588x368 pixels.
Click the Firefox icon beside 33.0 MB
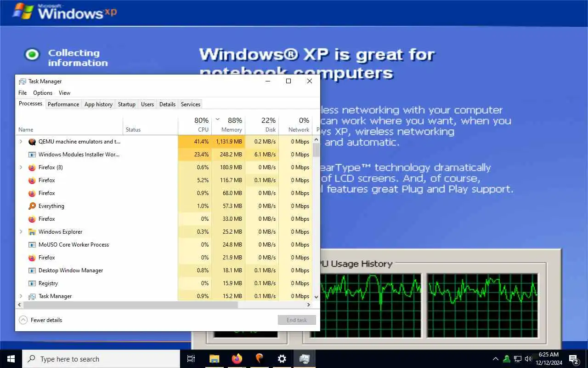coord(32,219)
